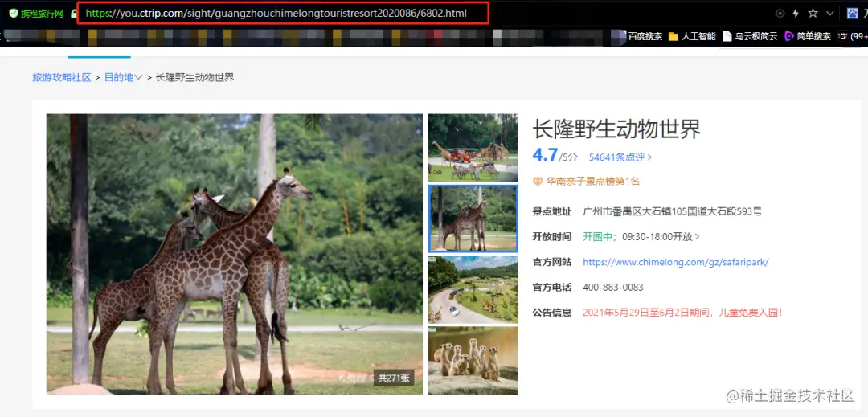Click the lightning bolt speed mode icon
This screenshot has width=868, height=417.
click(796, 14)
